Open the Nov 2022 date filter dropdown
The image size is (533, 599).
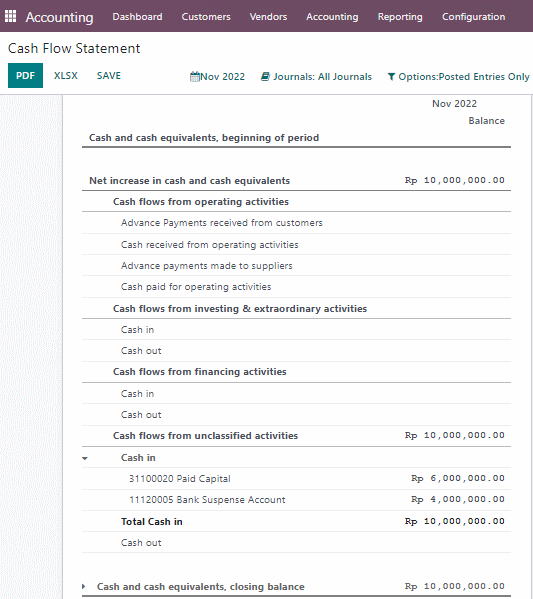[217, 77]
